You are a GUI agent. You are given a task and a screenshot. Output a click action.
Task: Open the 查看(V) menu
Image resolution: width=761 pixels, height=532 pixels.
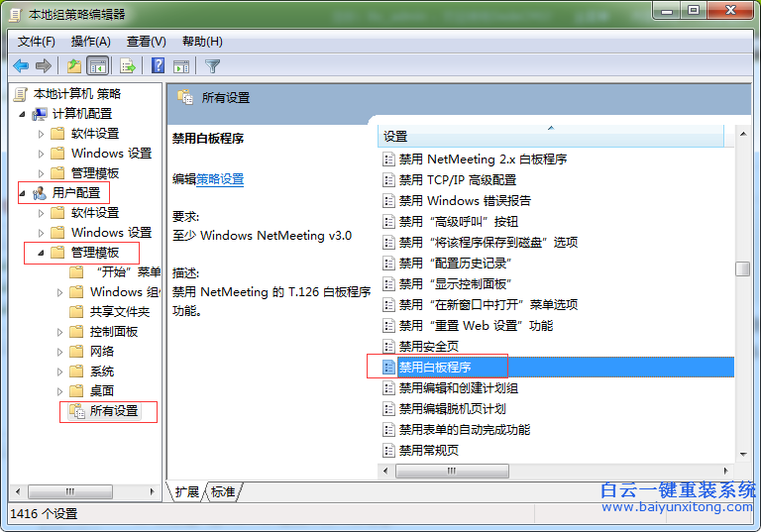click(x=146, y=42)
